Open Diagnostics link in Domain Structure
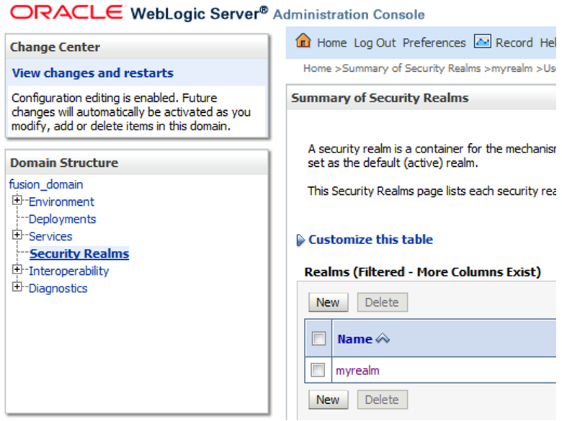Viewport: 562px width, 421px height. pos(58,288)
